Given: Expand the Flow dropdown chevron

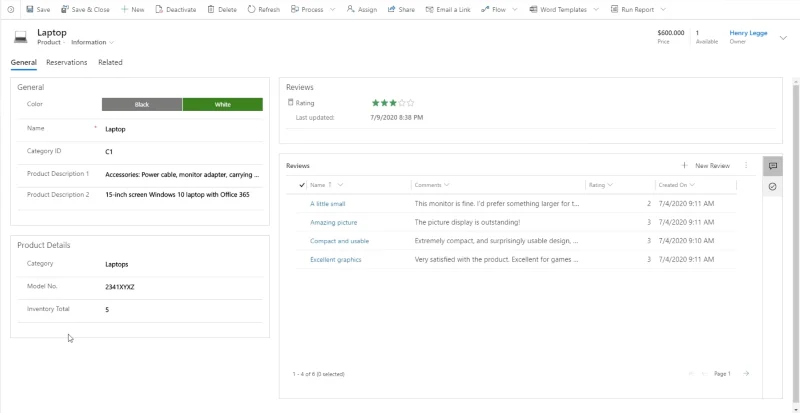Looking at the screenshot, I should tap(514, 9).
